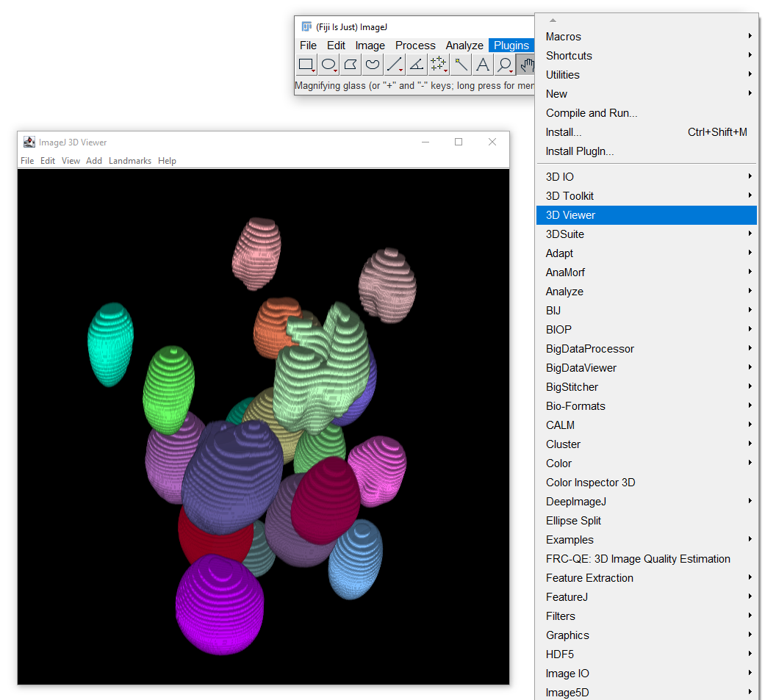Open the AnaMorf submenu entry
Screen dimensions: 776x700
[x=647, y=272]
